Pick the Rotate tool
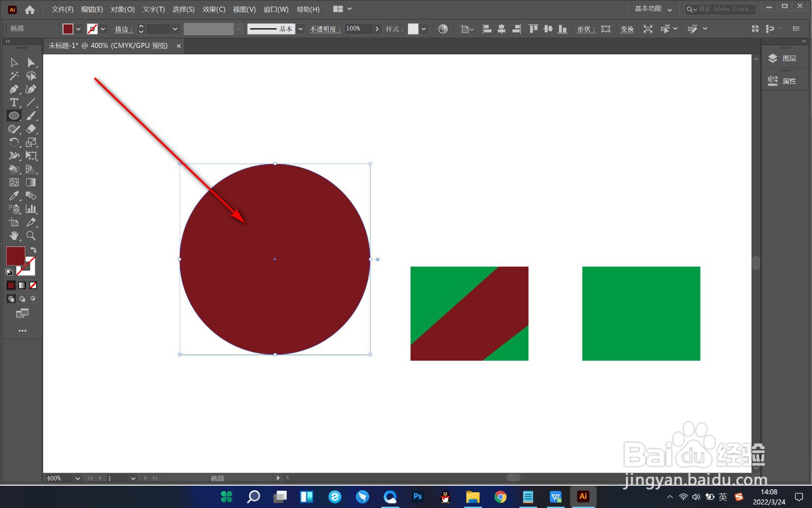The height and width of the screenshot is (508, 812). pyautogui.click(x=14, y=142)
